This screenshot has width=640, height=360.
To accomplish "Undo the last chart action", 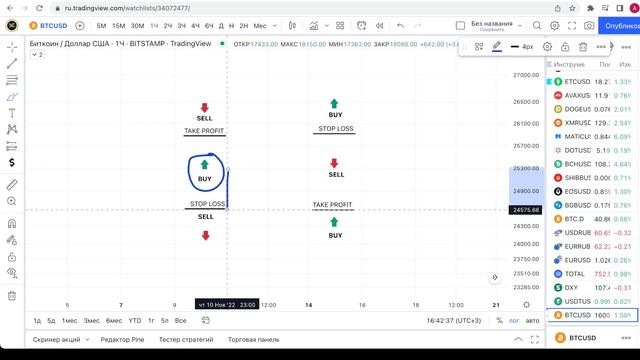I will (400, 26).
